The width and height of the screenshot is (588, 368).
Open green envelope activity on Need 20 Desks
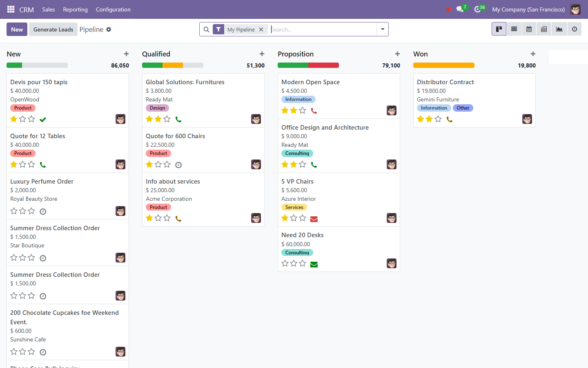[x=314, y=265]
